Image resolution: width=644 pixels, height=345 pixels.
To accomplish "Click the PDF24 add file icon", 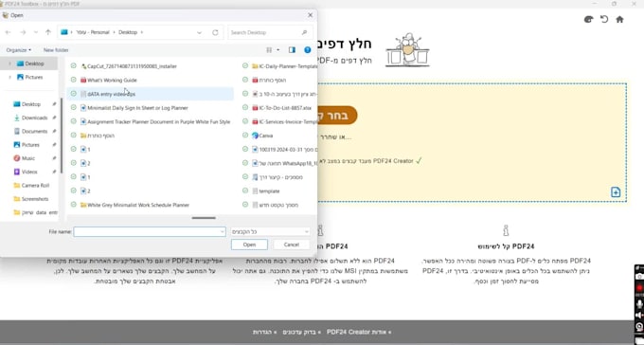I will 616,192.
